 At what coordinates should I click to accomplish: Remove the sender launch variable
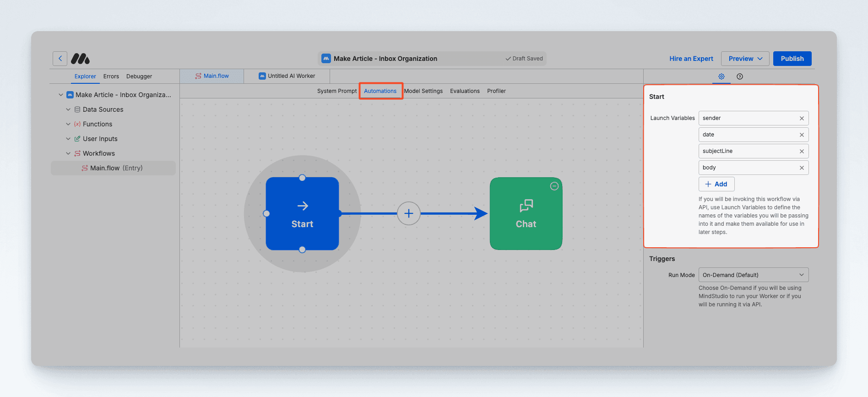point(802,118)
